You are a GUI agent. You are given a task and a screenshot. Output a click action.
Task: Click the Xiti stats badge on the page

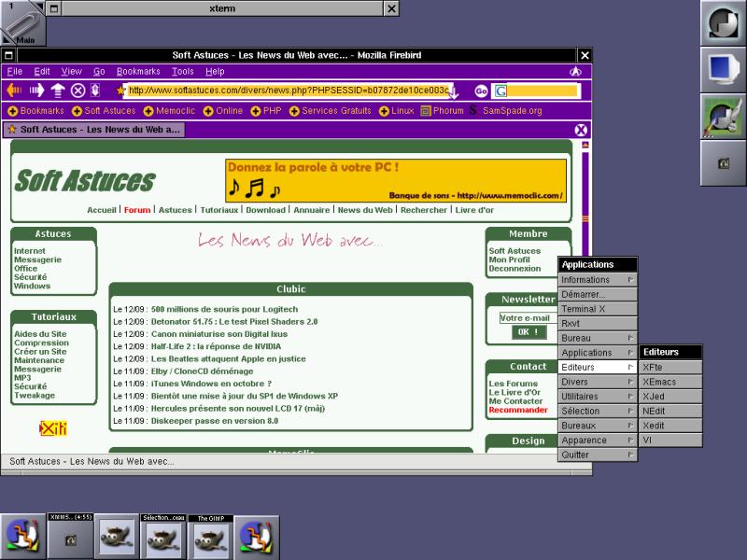[53, 428]
